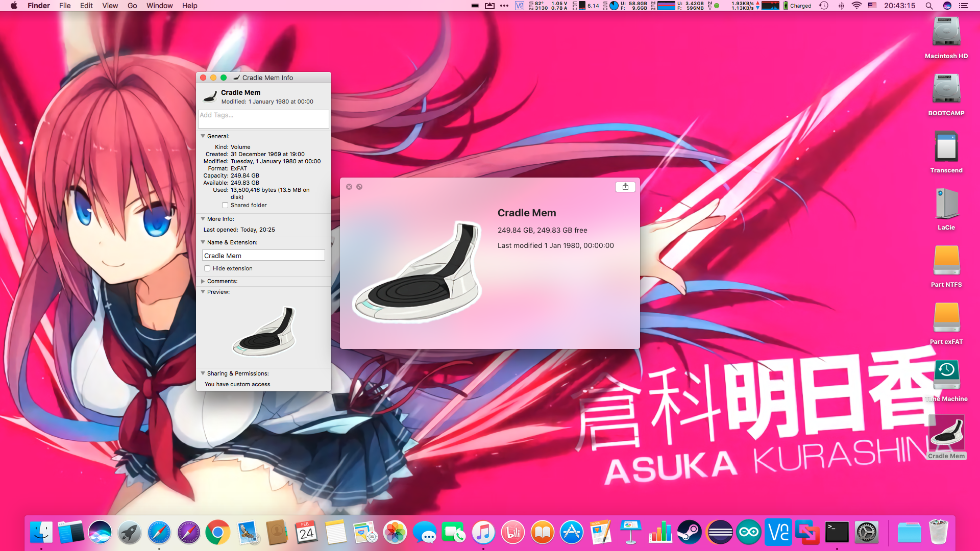Screen dimensions: 980x551
Task: Expand the Comments section
Action: tap(203, 281)
